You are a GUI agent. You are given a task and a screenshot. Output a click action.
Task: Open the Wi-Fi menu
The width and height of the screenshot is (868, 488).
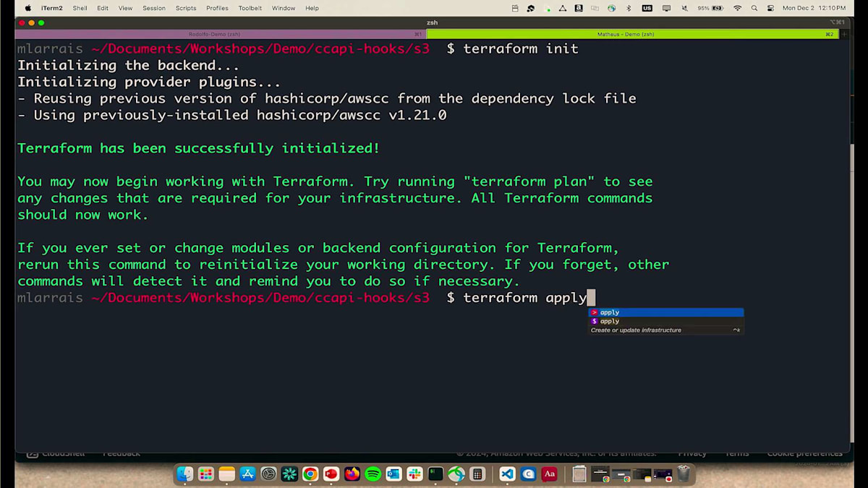pos(737,8)
